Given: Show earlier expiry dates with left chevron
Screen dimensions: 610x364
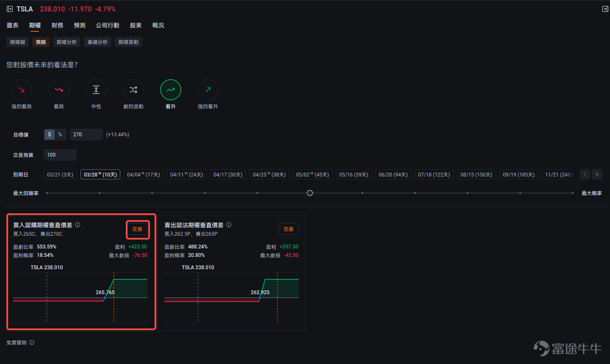Looking at the screenshot, I should [x=585, y=174].
